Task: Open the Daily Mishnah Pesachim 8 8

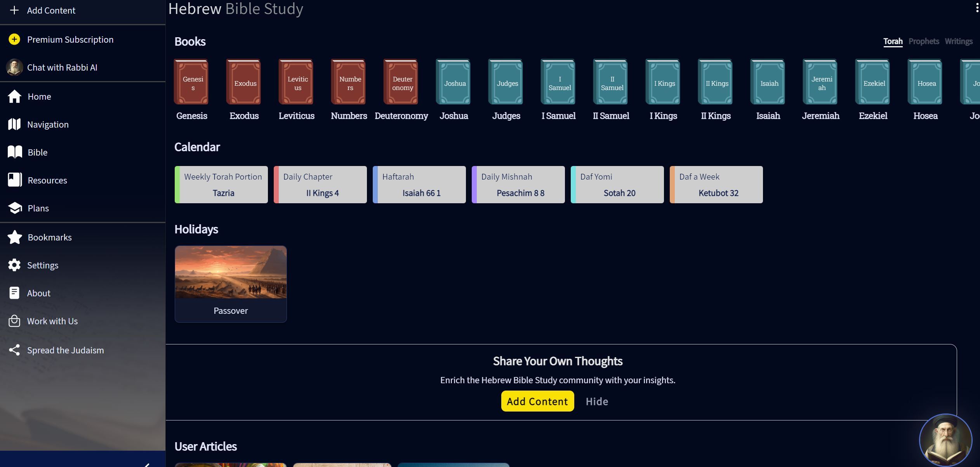Action: (520, 184)
